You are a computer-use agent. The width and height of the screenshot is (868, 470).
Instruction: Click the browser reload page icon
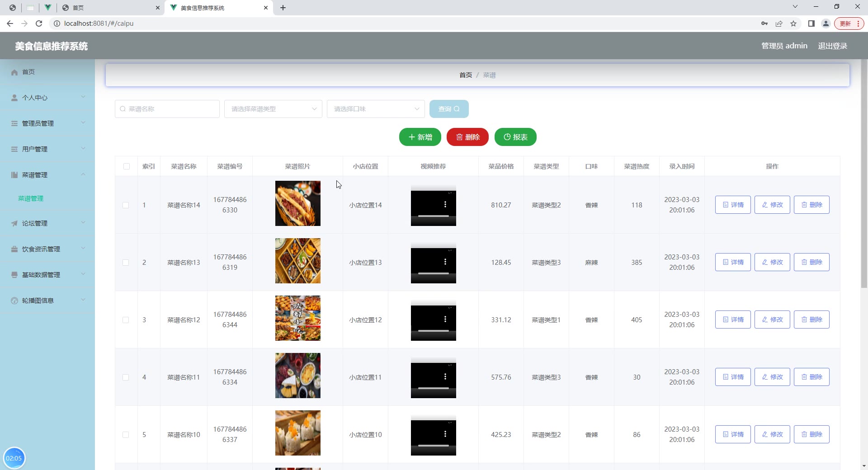click(x=39, y=23)
